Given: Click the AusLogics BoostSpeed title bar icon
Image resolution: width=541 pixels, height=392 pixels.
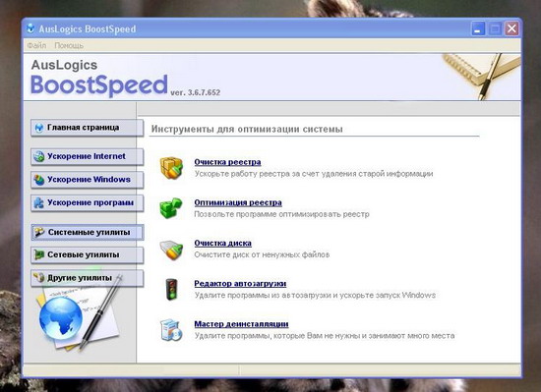Looking at the screenshot, I should coord(31,28).
